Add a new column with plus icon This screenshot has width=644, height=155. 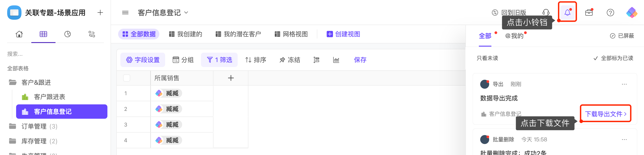click(x=231, y=78)
